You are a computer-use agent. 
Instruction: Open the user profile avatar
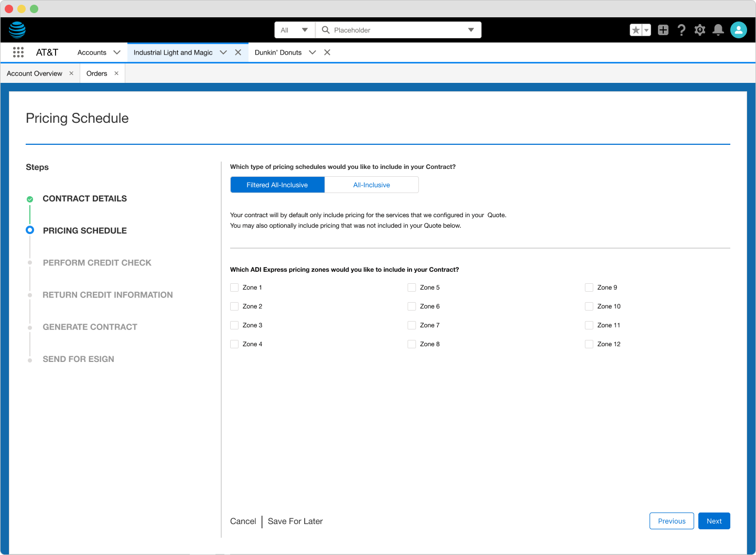(x=739, y=30)
